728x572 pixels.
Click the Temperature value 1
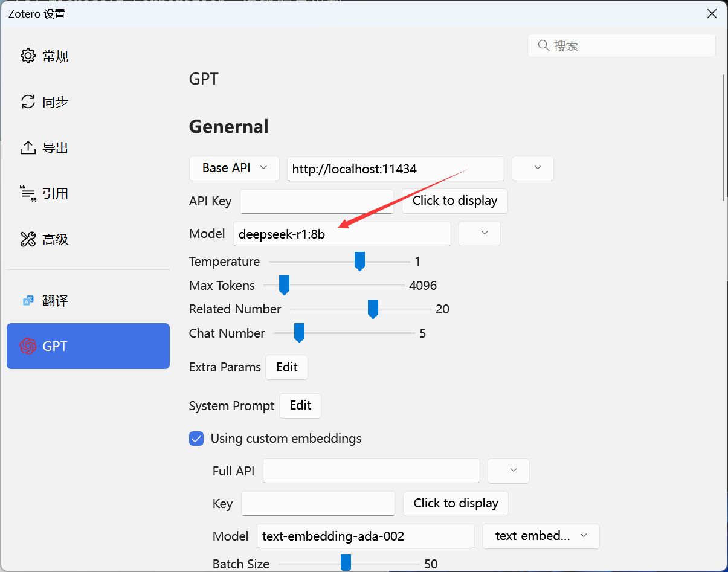(417, 262)
